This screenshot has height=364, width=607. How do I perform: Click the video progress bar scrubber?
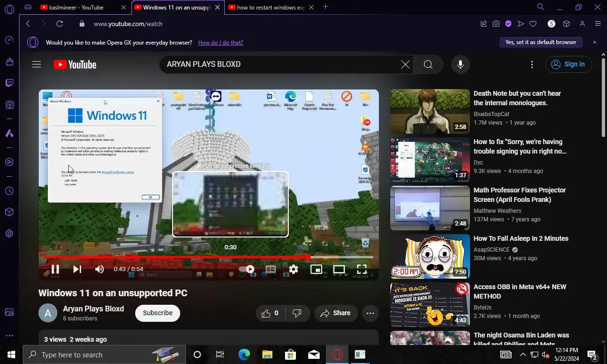pos(308,257)
